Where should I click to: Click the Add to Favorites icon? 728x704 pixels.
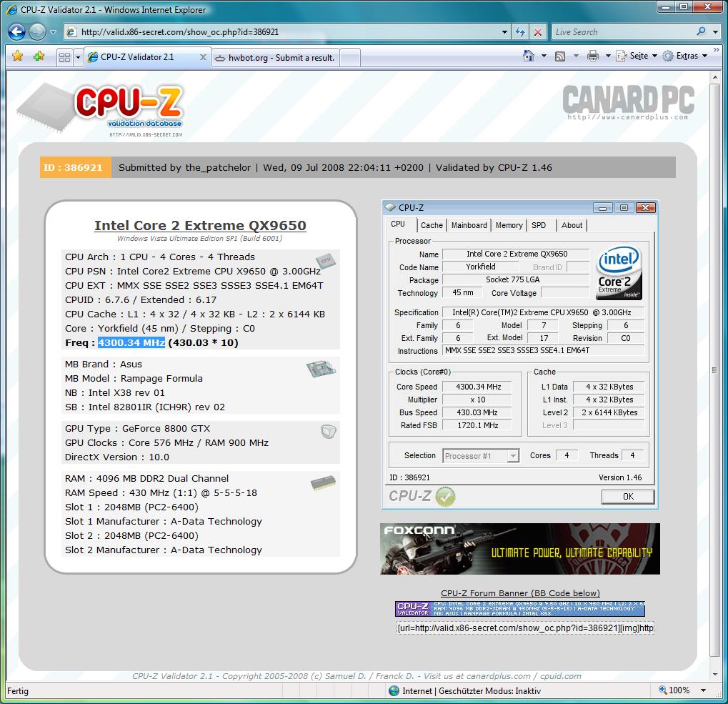tap(39, 56)
